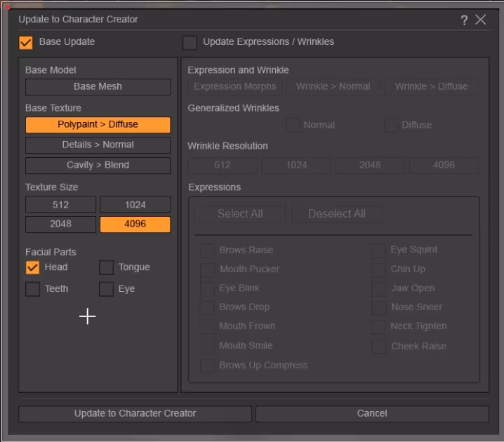The image size is (504, 442).
Task: Click the Wrinkle Resolution label
Action: tap(227, 146)
